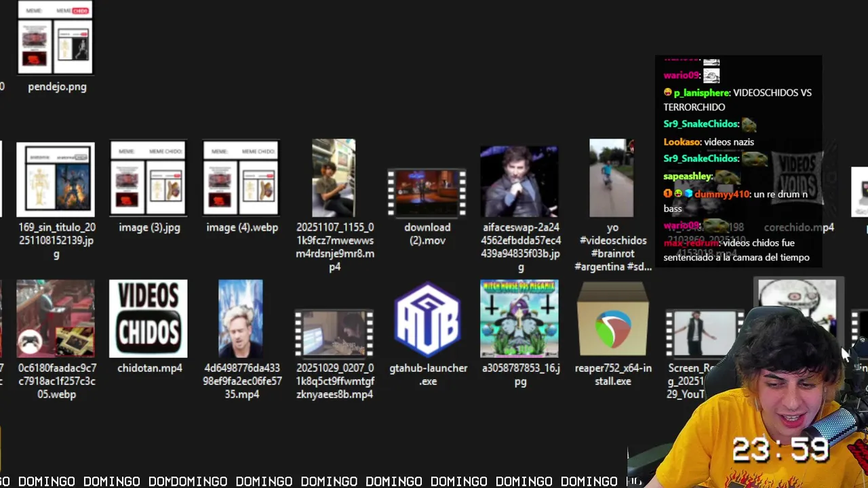Screen dimensions: 868x488
Task: Click the image (4).webp file name
Action: click(x=242, y=228)
